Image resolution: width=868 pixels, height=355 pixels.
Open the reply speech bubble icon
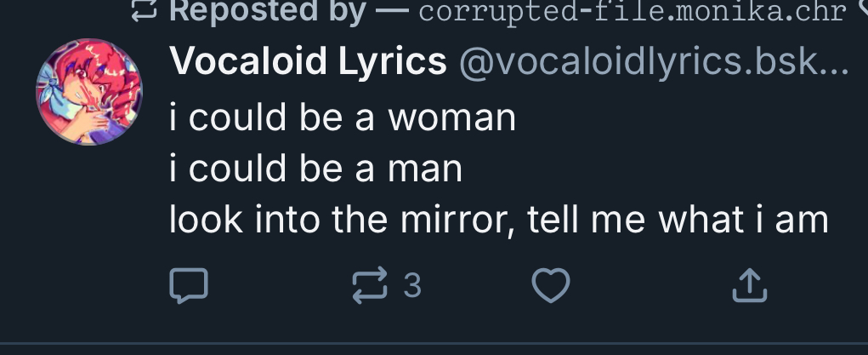pyautogui.click(x=189, y=286)
